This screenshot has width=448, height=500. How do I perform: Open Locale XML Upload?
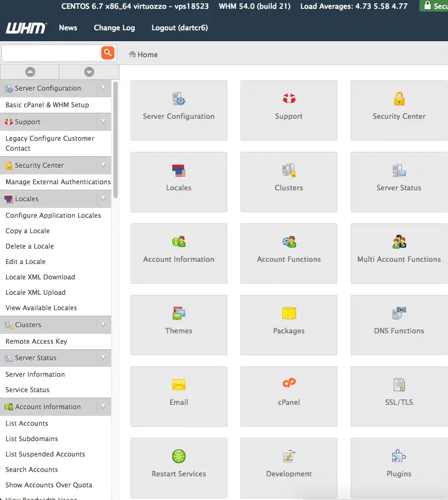35,293
